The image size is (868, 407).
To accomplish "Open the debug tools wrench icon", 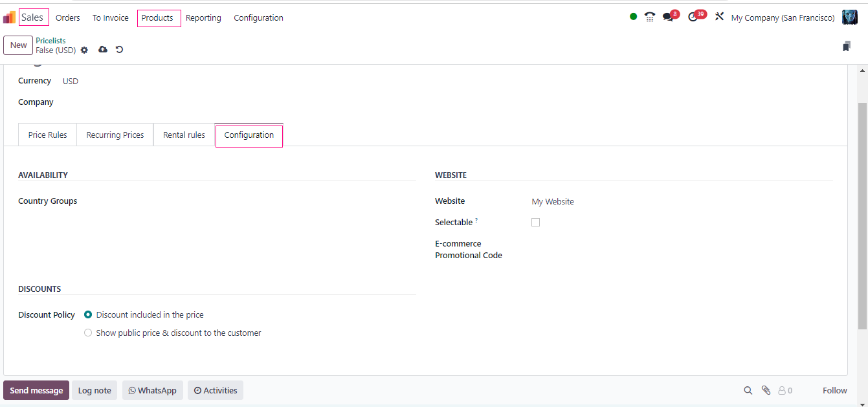I will coord(719,17).
